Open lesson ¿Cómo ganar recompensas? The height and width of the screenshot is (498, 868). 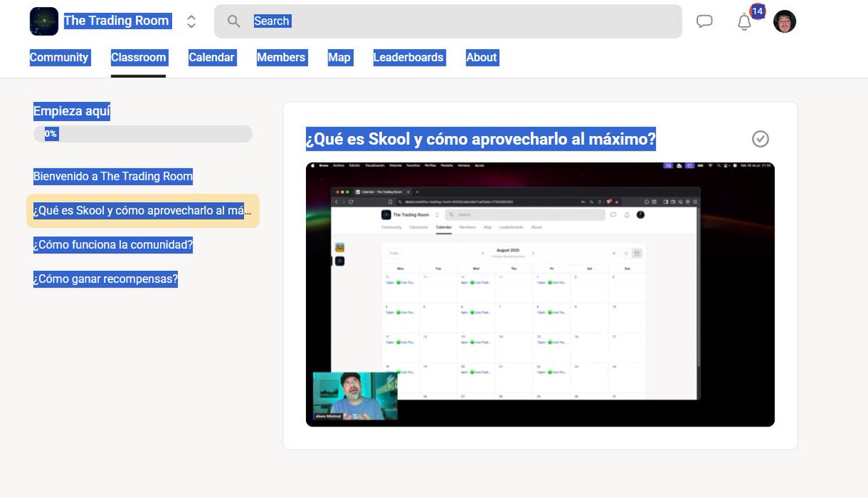point(106,279)
